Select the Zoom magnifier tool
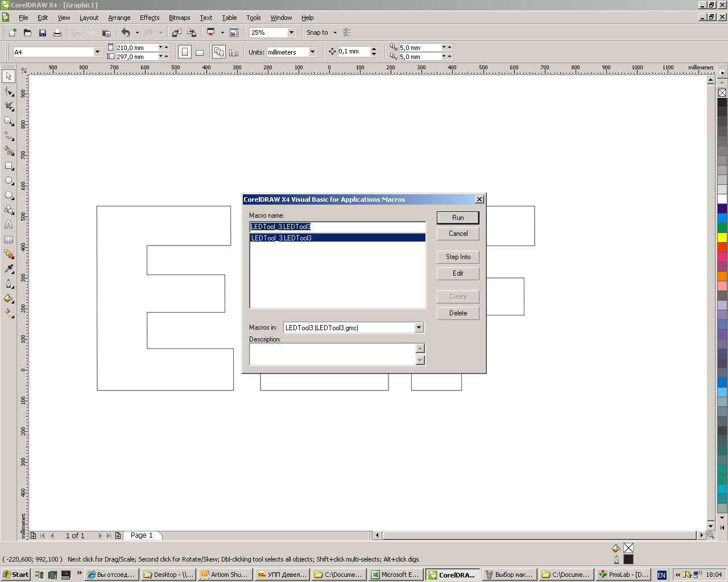 (x=9, y=121)
